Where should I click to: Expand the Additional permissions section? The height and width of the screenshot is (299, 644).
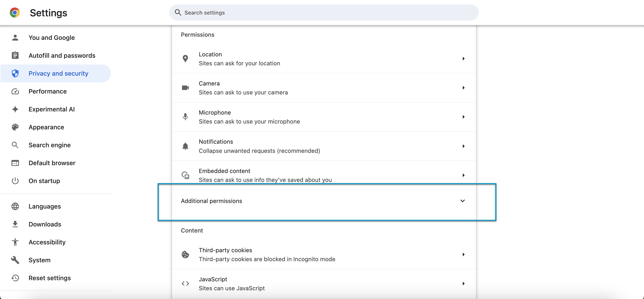point(463,201)
